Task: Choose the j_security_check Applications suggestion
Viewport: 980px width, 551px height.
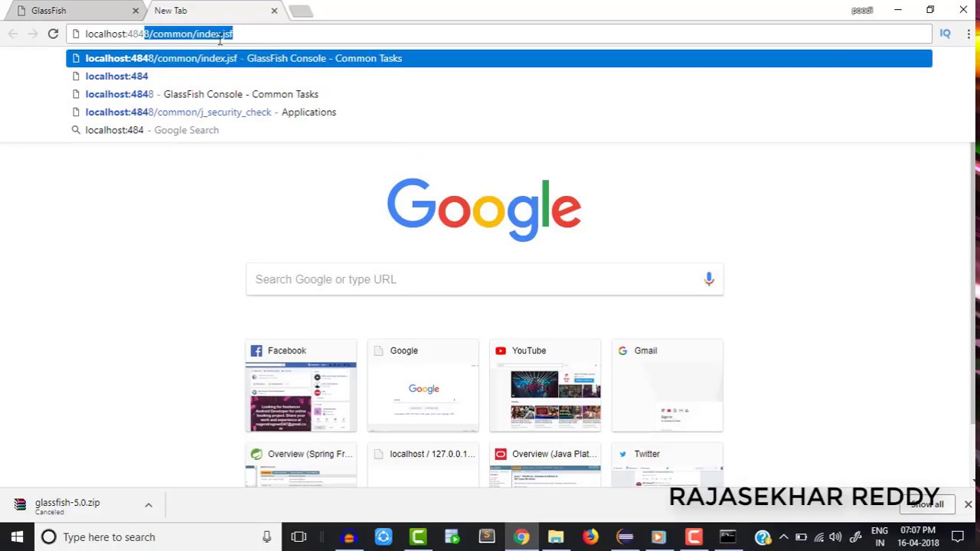Action: 498,112
